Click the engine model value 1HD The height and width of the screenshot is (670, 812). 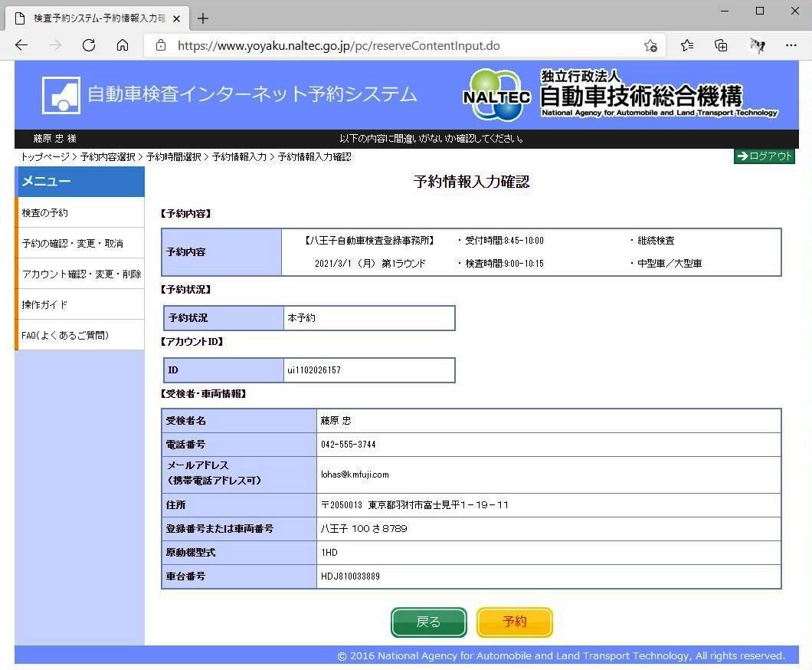coord(329,553)
